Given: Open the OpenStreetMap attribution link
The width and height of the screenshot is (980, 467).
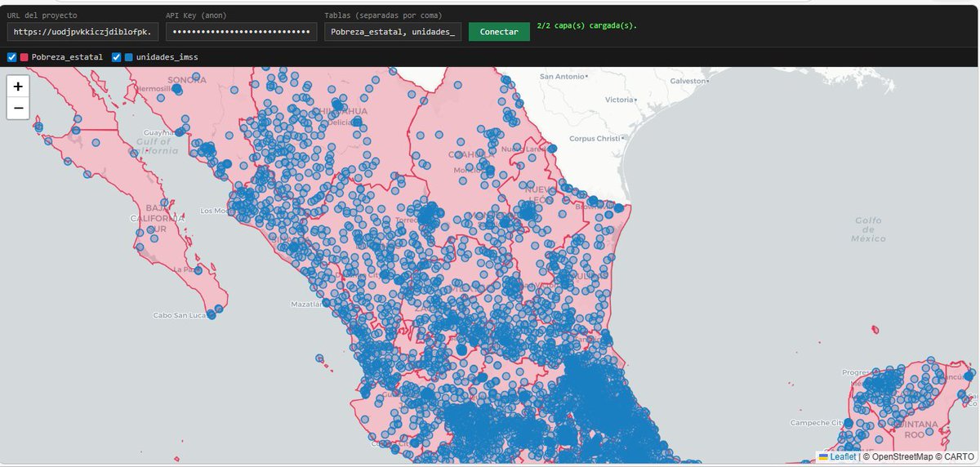Looking at the screenshot, I should 906,457.
